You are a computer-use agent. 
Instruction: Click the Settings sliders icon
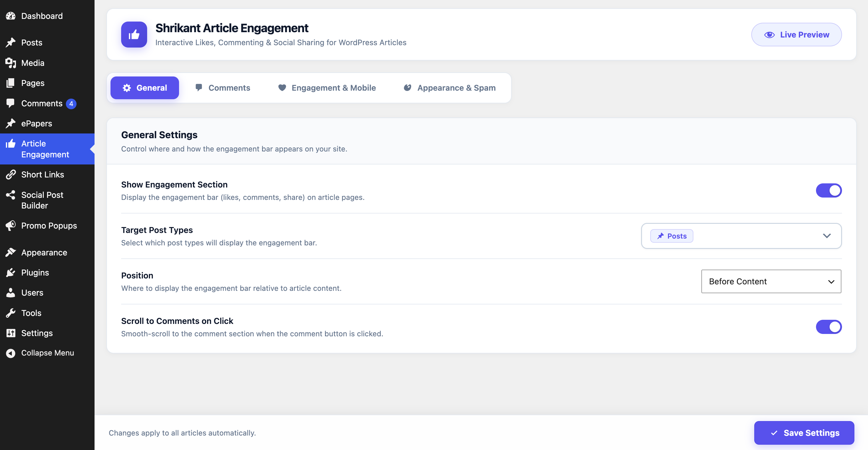pos(11,333)
